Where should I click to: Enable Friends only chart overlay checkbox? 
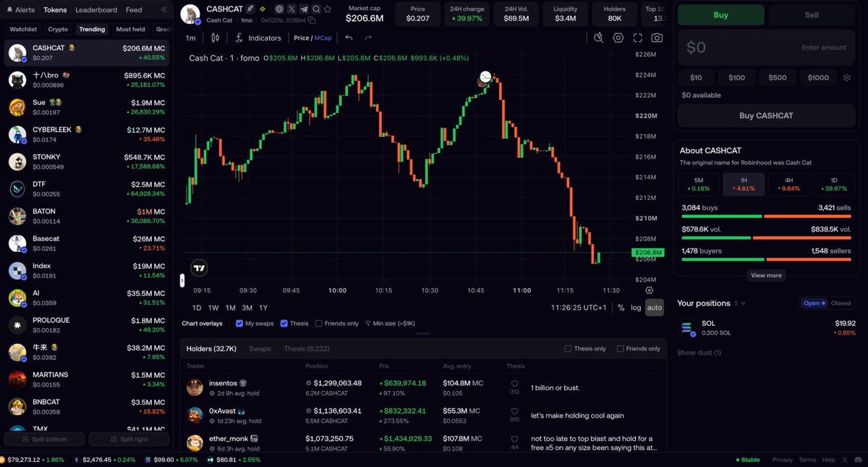319,324
